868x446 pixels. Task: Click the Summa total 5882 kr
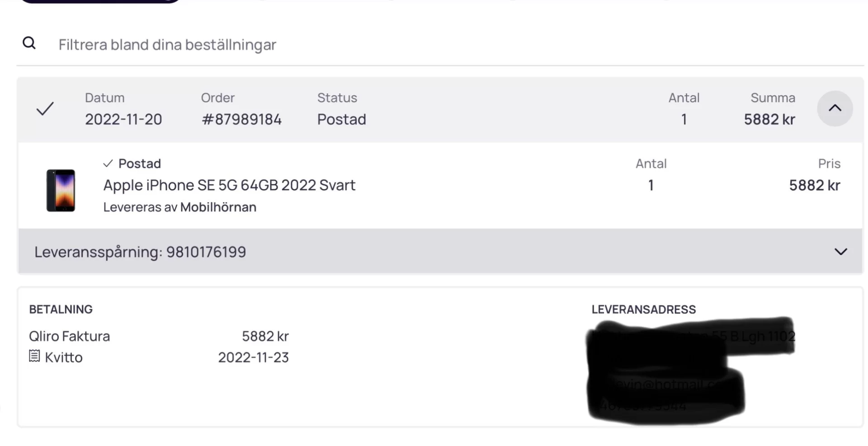(x=769, y=119)
